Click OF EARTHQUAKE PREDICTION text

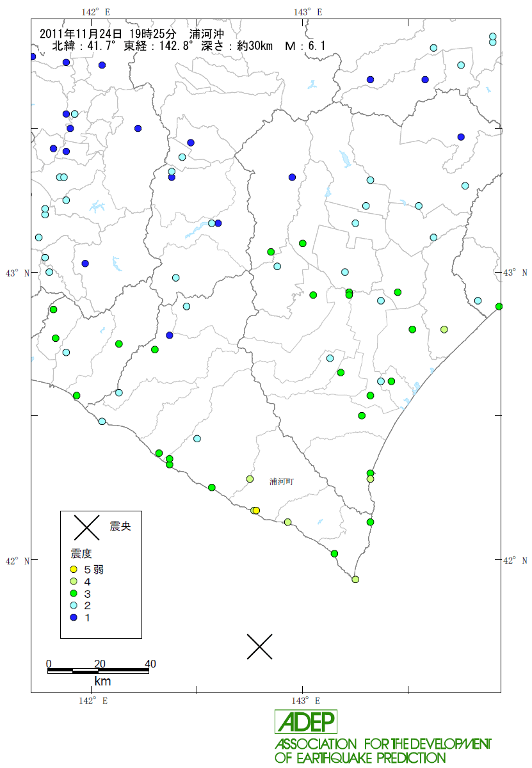[360, 758]
